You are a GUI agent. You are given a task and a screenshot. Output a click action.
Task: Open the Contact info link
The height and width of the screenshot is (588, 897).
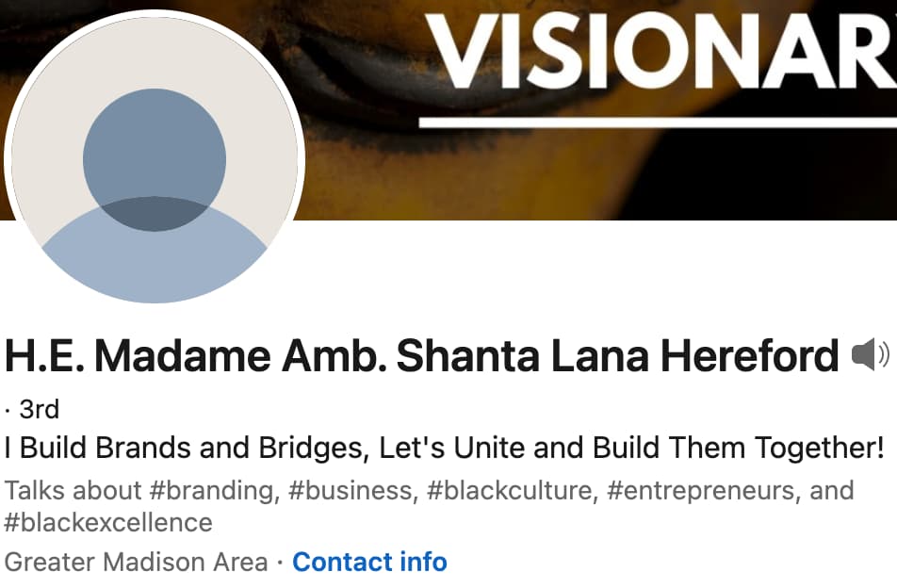pyautogui.click(x=369, y=563)
